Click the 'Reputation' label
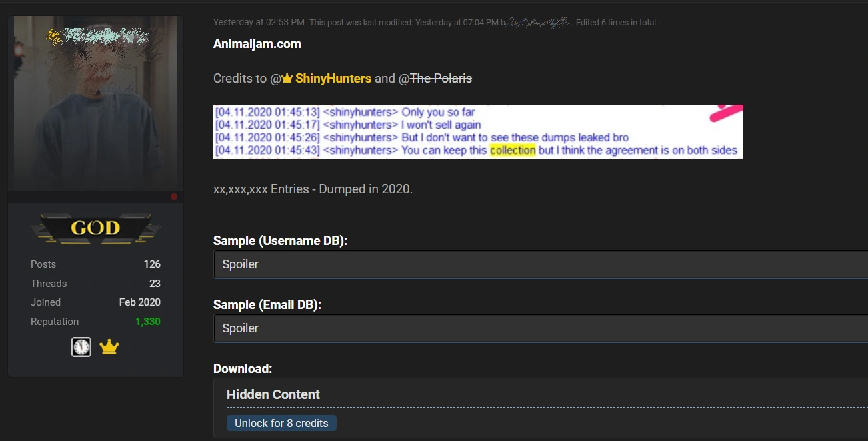The image size is (868, 441). (x=55, y=322)
